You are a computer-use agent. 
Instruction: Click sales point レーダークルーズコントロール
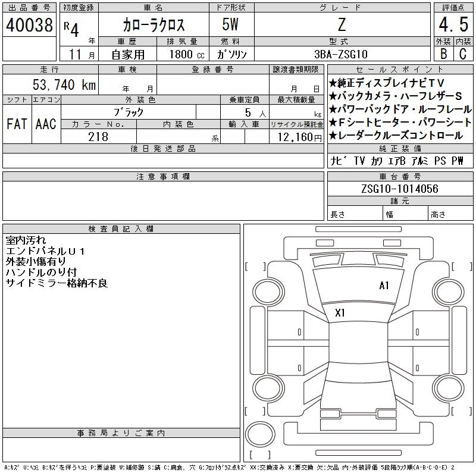point(396,136)
